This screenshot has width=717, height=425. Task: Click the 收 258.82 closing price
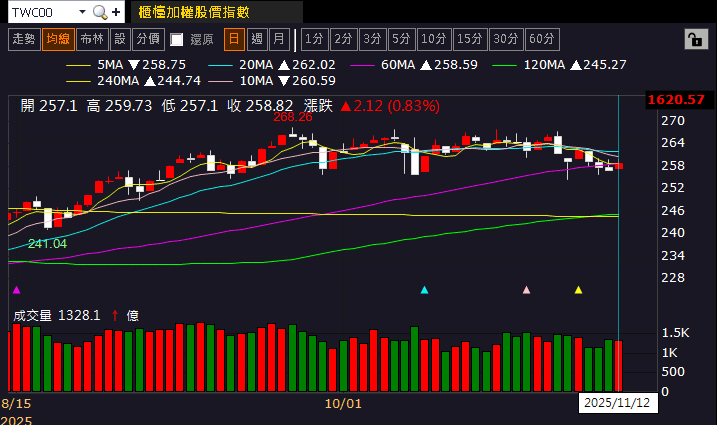260,106
